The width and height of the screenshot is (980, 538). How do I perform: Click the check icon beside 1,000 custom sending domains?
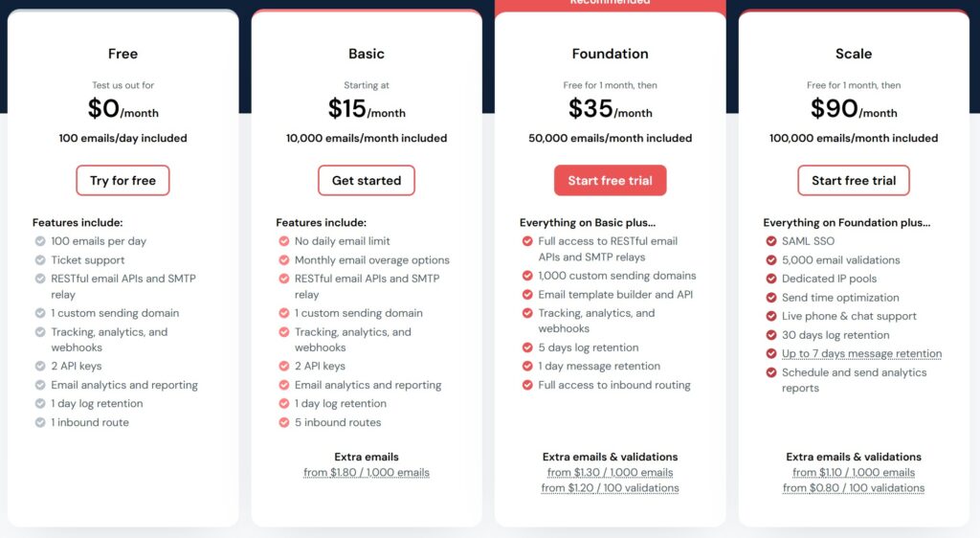point(527,276)
